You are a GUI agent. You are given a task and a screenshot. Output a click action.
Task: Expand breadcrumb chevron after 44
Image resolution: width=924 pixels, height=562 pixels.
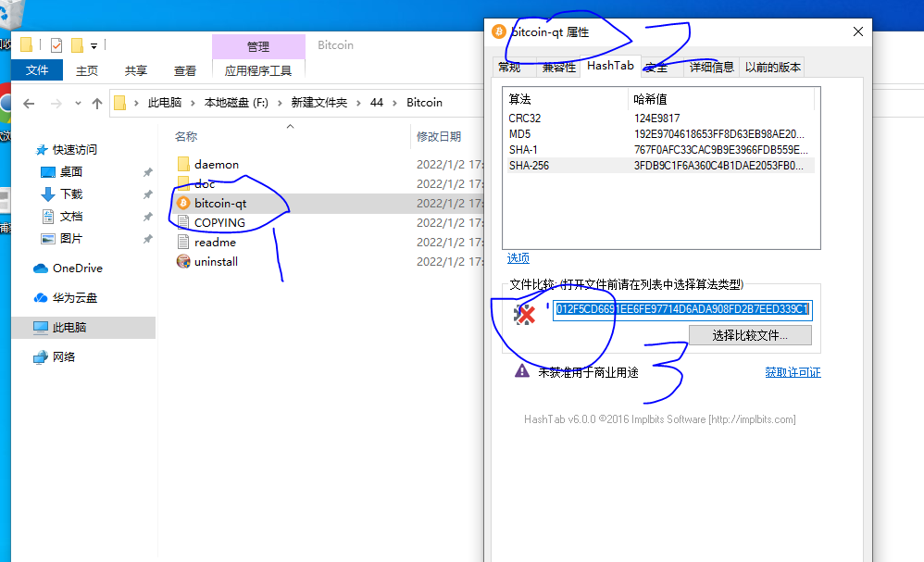pyautogui.click(x=394, y=103)
